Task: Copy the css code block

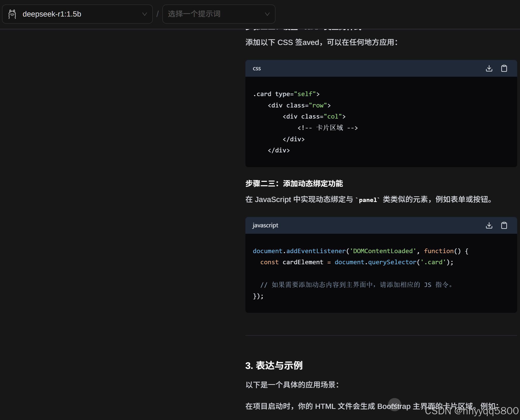Action: point(504,68)
